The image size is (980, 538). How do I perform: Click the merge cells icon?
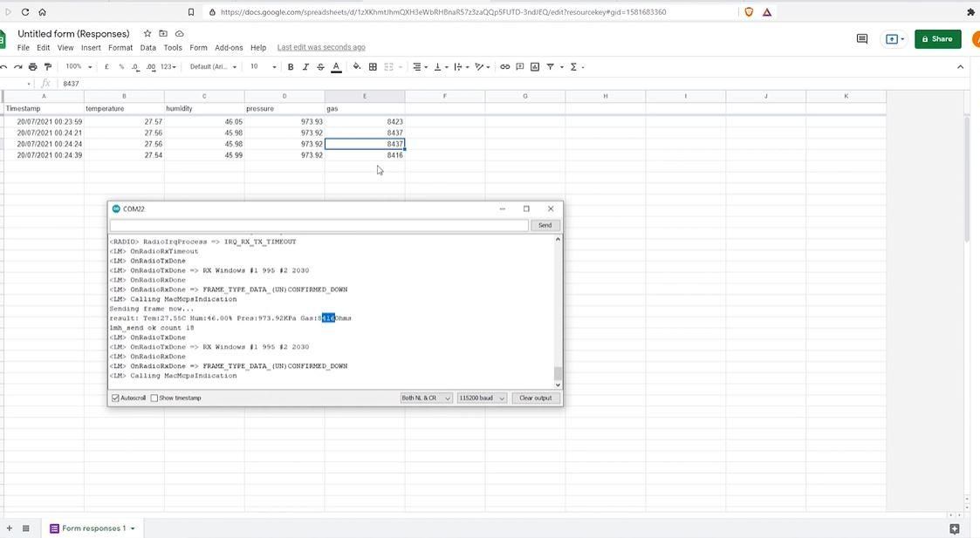(x=388, y=67)
